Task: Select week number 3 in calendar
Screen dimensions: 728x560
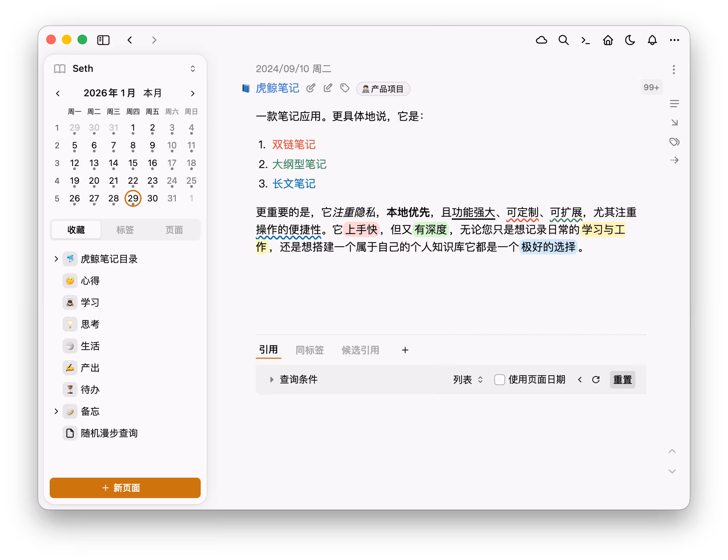Action: (x=57, y=163)
